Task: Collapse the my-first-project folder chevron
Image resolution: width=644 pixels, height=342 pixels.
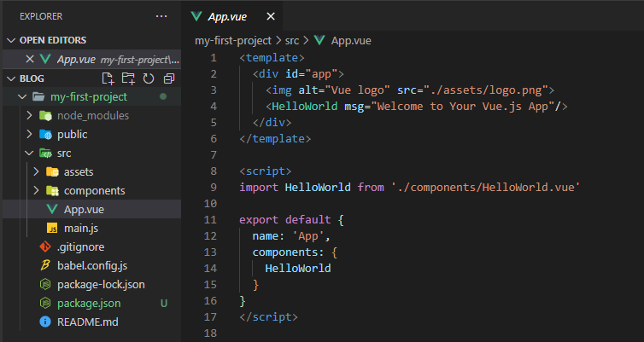Action: point(22,96)
